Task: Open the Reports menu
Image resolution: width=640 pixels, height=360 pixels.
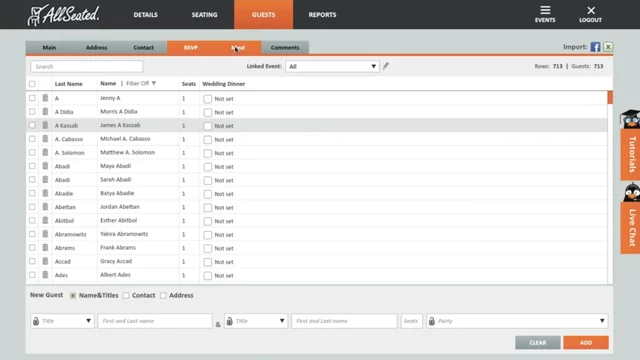Action: point(322,15)
